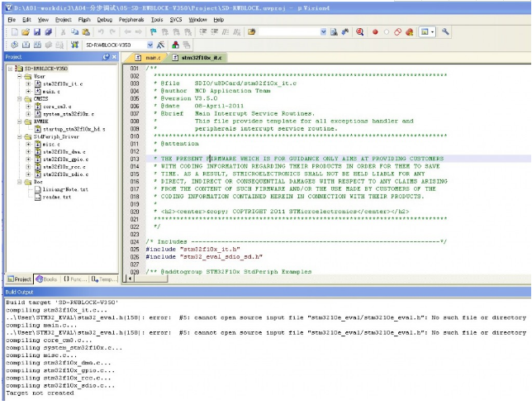
Task: Collapse the StdPeriph_Driver folder
Action: coord(18,136)
